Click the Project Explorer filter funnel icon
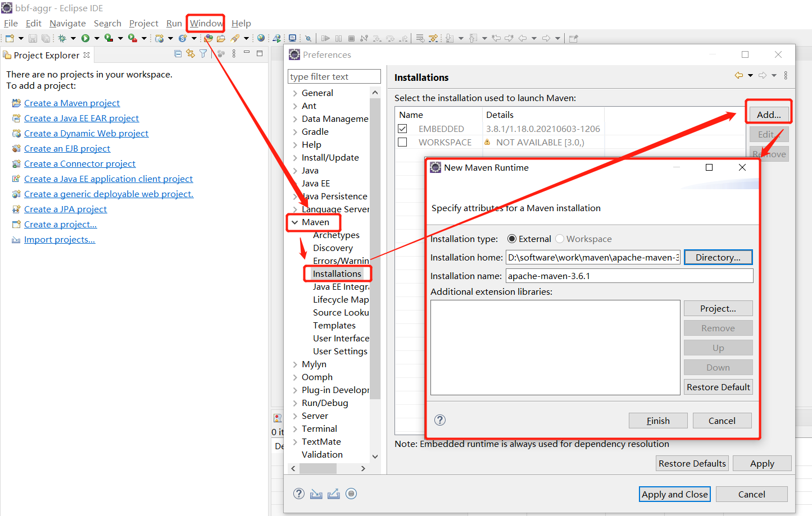The height and width of the screenshot is (516, 812). point(203,54)
